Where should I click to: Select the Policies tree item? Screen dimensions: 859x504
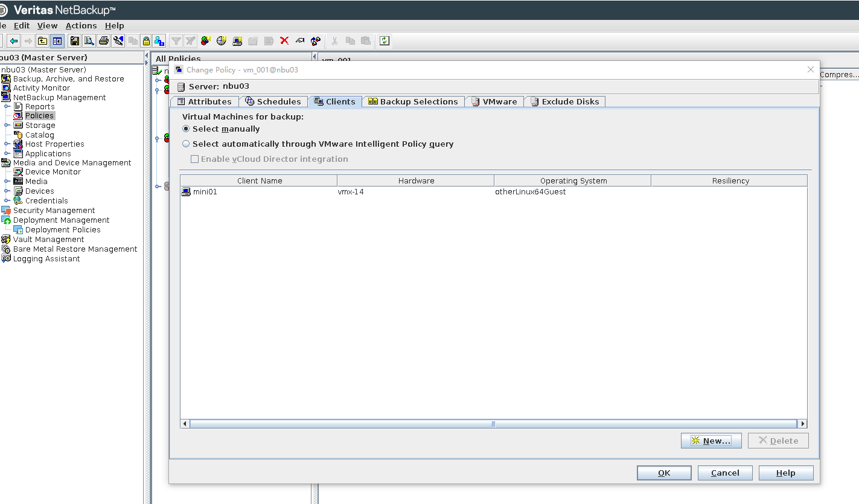tap(40, 116)
